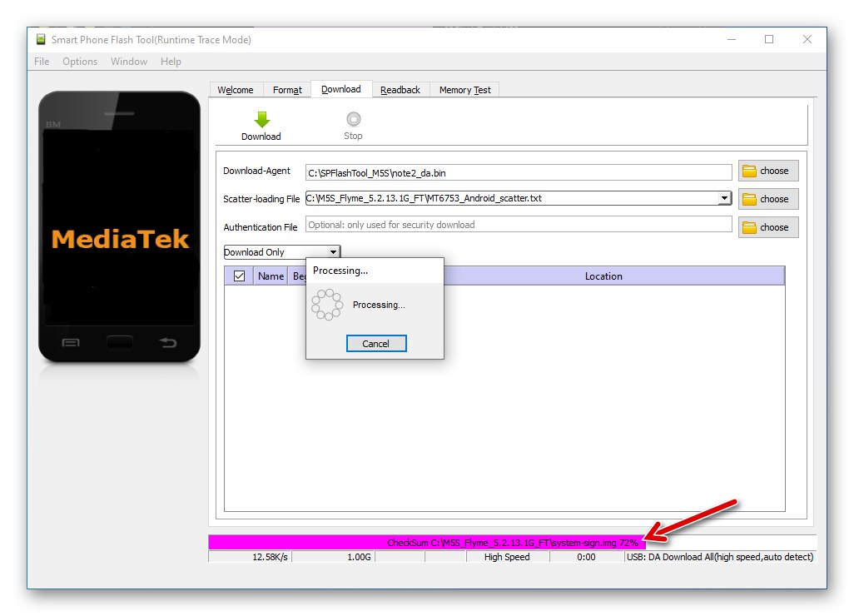Open the Help menu

click(171, 61)
